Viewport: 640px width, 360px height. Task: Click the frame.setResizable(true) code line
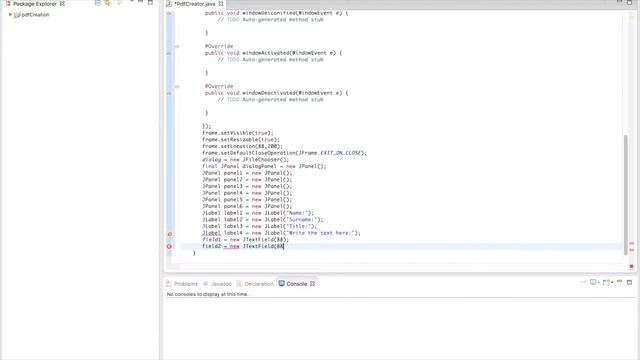point(241,140)
